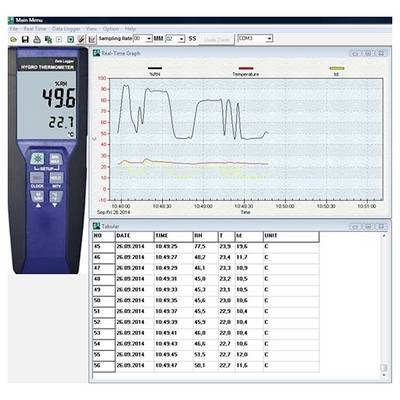
Task: Click the HOLD button on the meter image
Action: pyautogui.click(x=56, y=178)
